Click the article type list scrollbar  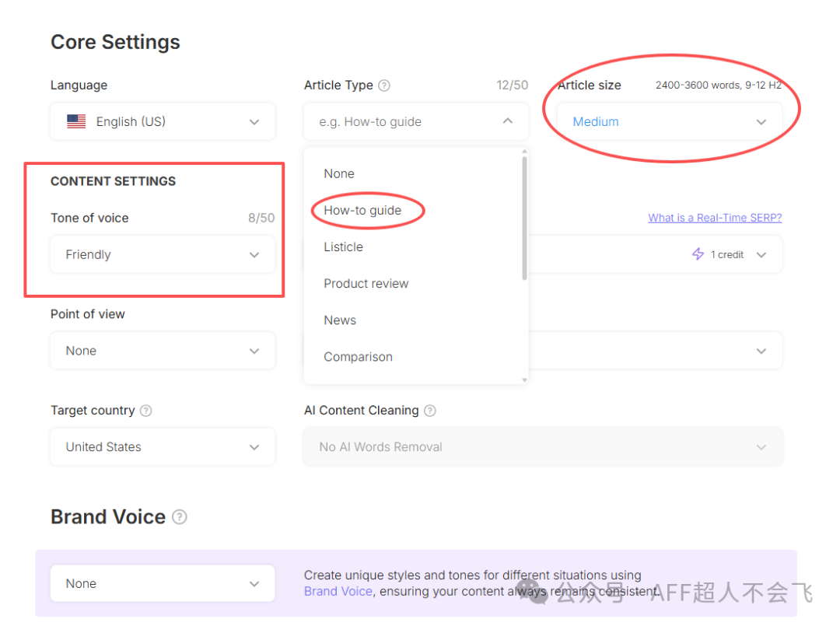pyautogui.click(x=524, y=218)
